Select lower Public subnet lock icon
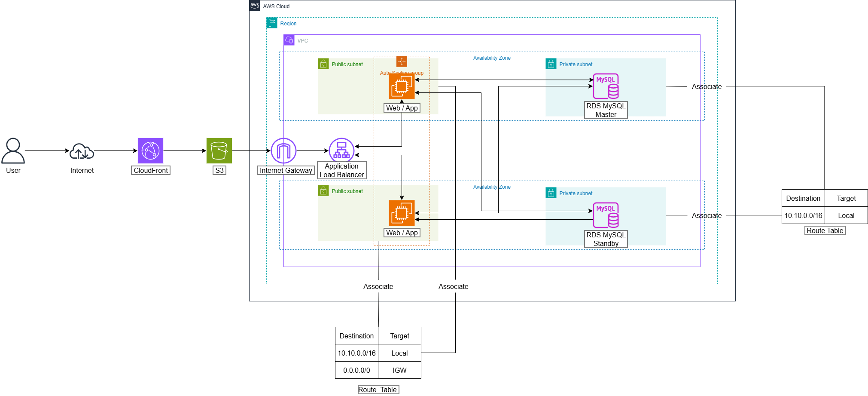Viewport: 868px width, 396px height. click(323, 190)
